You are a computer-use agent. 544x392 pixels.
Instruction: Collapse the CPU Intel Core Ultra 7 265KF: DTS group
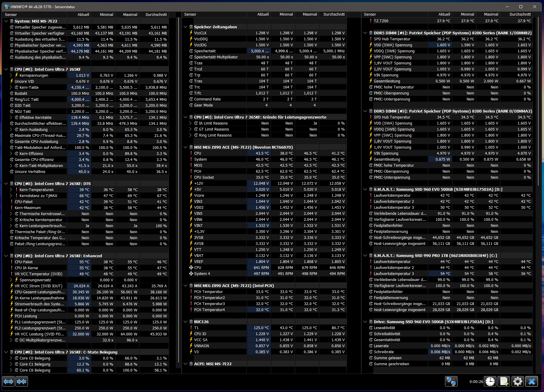point(6,184)
